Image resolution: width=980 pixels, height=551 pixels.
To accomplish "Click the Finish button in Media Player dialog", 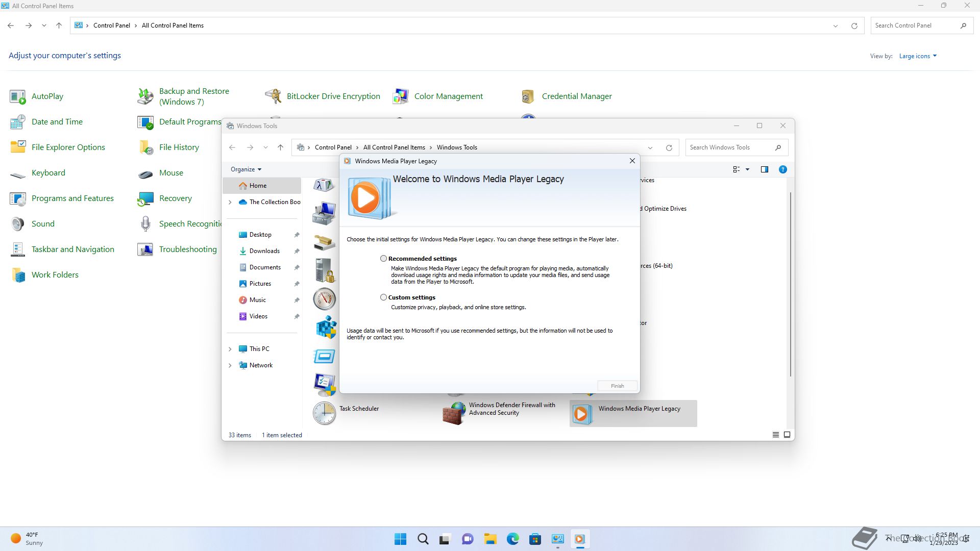I will 617,386.
